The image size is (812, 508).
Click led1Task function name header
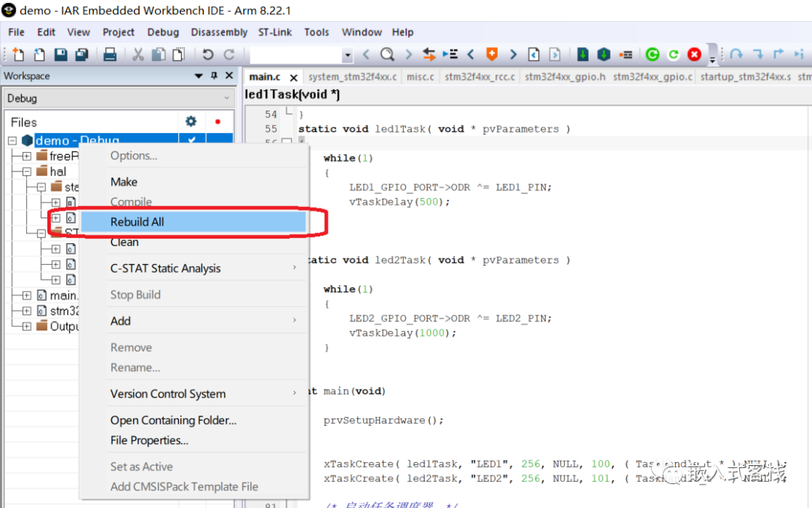pos(292,94)
